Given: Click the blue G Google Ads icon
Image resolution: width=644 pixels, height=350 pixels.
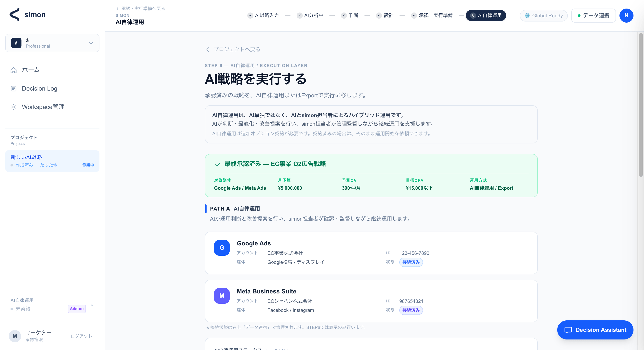Looking at the screenshot, I should [222, 248].
